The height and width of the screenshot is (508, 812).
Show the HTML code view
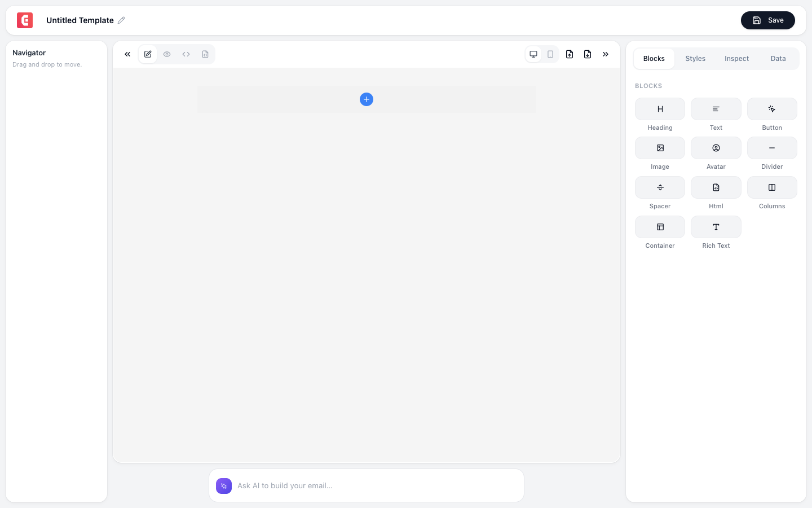pyautogui.click(x=186, y=54)
